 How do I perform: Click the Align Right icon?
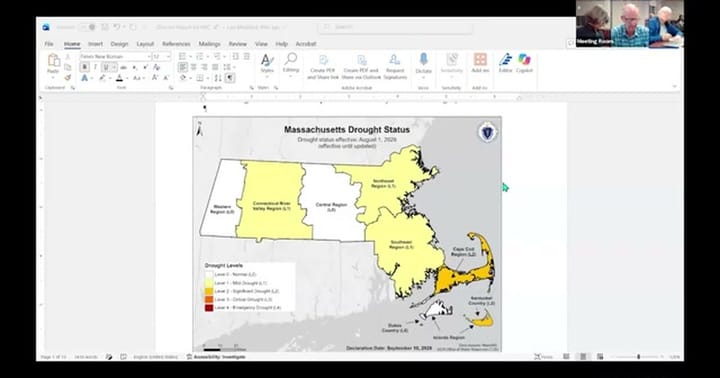click(x=204, y=67)
